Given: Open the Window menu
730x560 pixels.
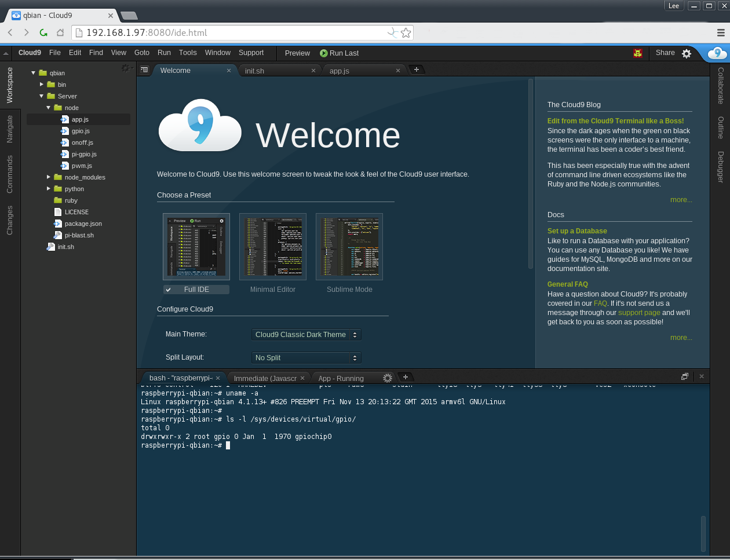Looking at the screenshot, I should click(218, 53).
